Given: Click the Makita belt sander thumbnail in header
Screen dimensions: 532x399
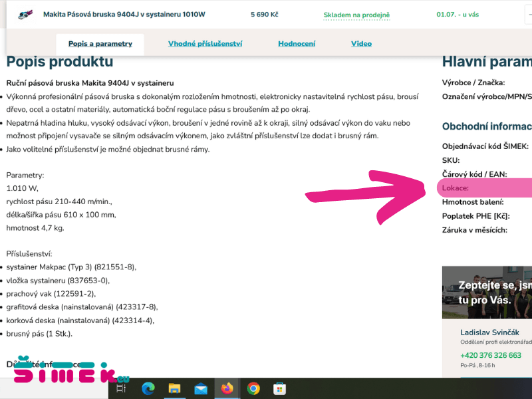Looking at the screenshot, I should (25, 15).
